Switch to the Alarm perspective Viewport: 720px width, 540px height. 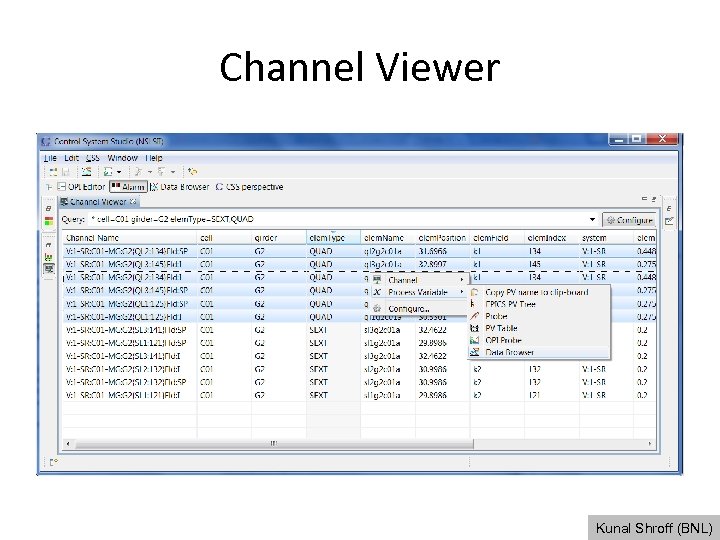(129, 187)
